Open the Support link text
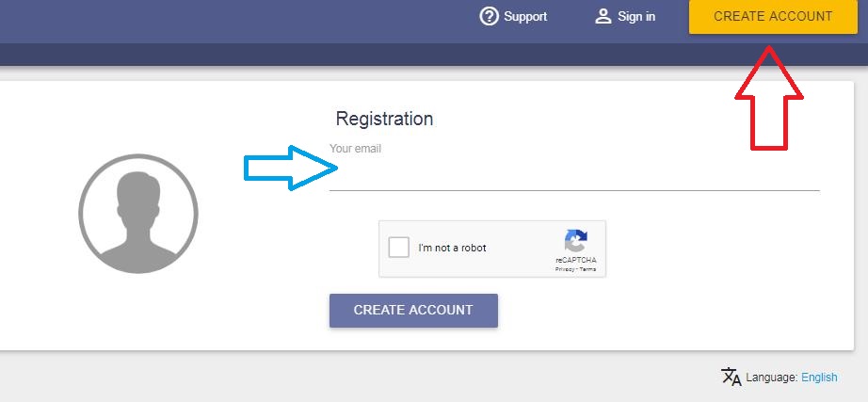 [525, 16]
